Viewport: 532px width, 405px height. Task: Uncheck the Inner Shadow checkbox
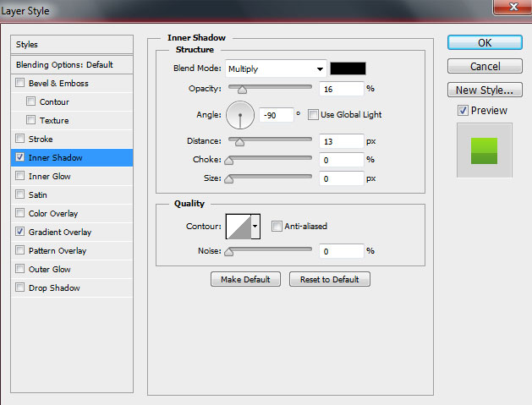(20, 157)
